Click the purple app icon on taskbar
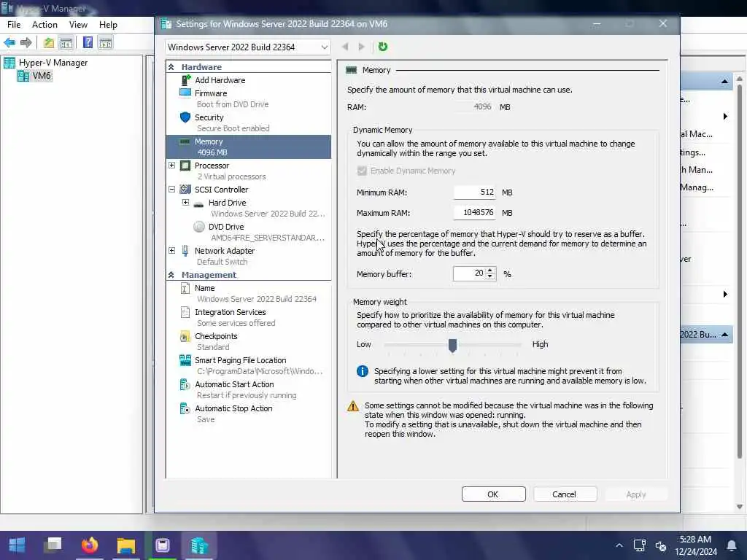747x560 pixels. 162,545
